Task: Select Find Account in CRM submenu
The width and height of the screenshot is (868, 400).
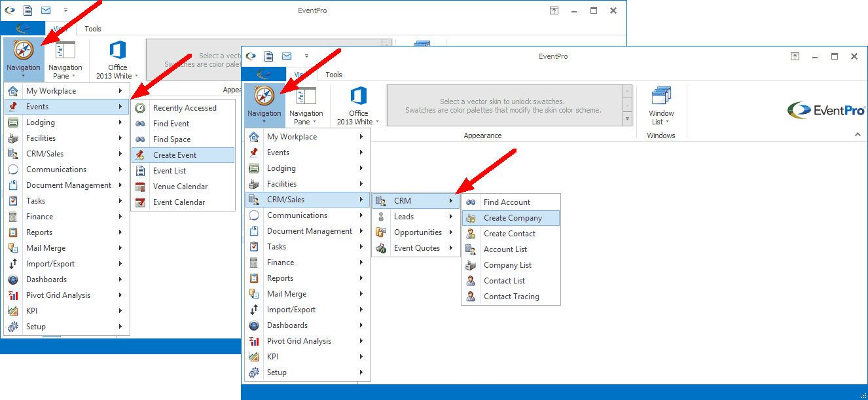Action: pos(511,202)
